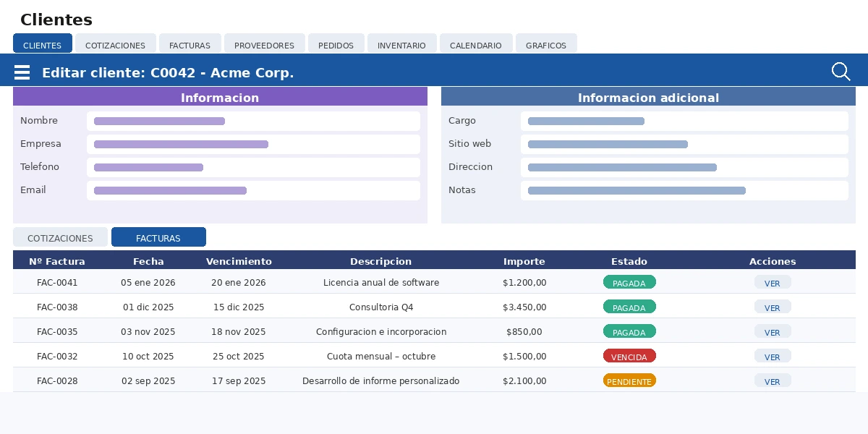Click the Pagada badge for FAC-0041
Screen dimensions: 868x434
(629, 282)
